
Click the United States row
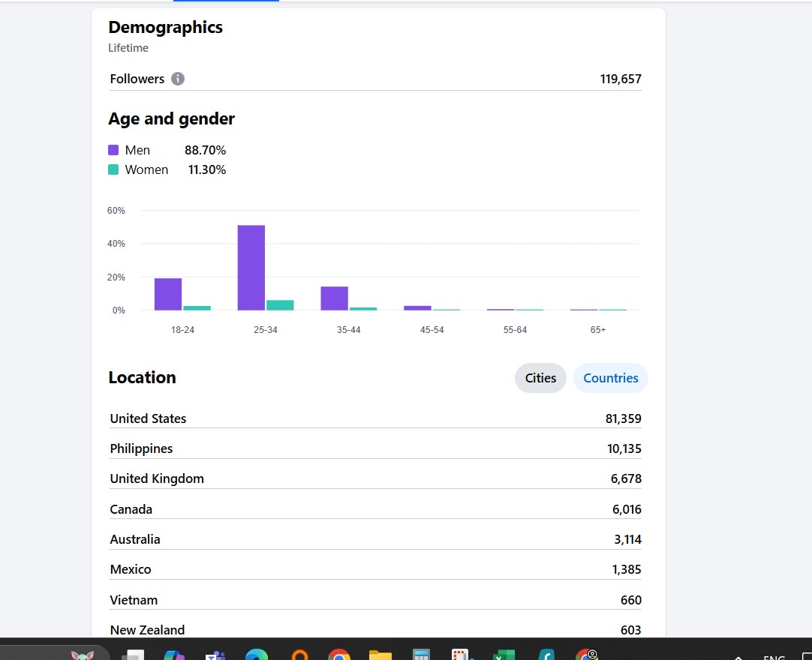[375, 418]
